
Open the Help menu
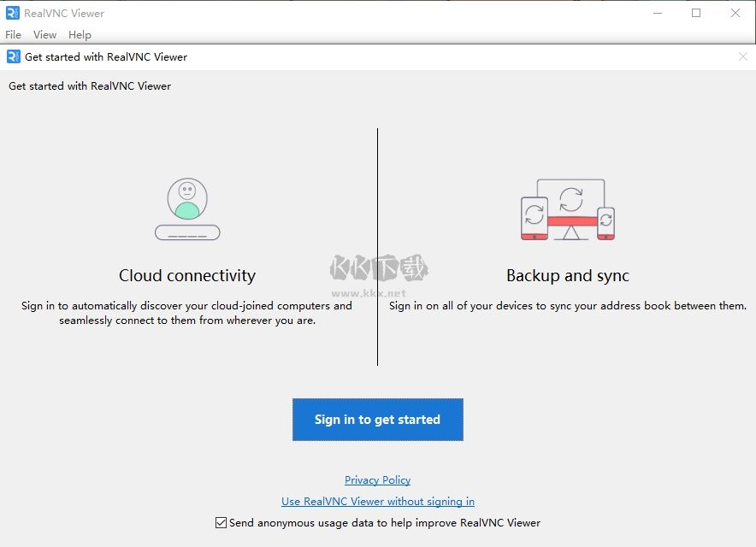[x=80, y=35]
